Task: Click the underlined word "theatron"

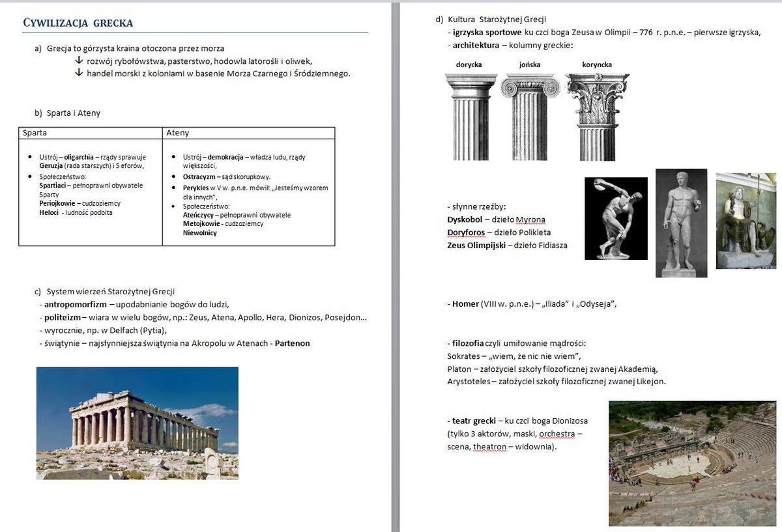Action: (489, 447)
